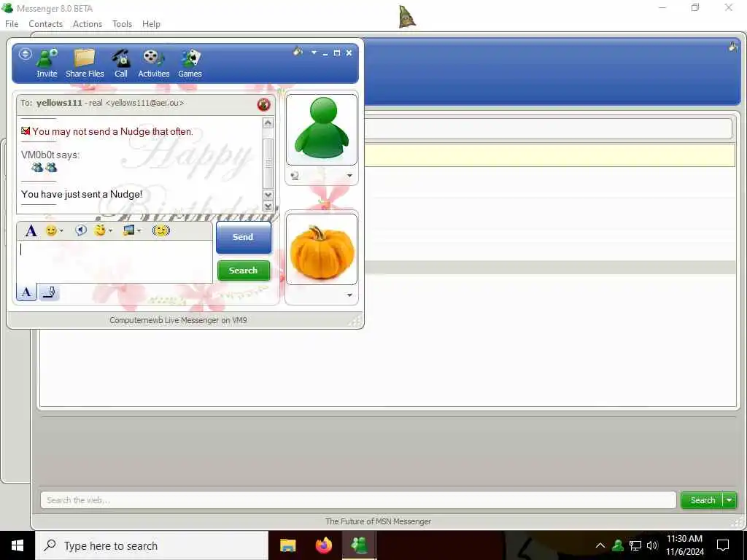Click the network tray icon
This screenshot has width=747, height=560.
coord(635,545)
